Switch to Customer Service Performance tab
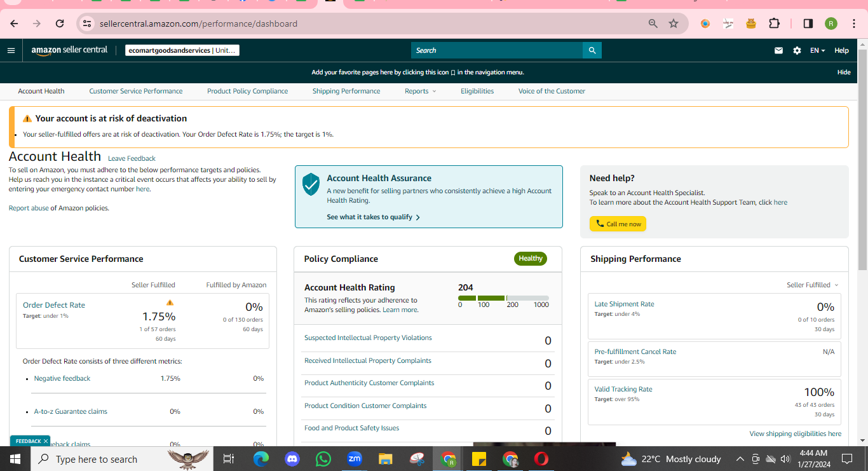 coord(136,91)
